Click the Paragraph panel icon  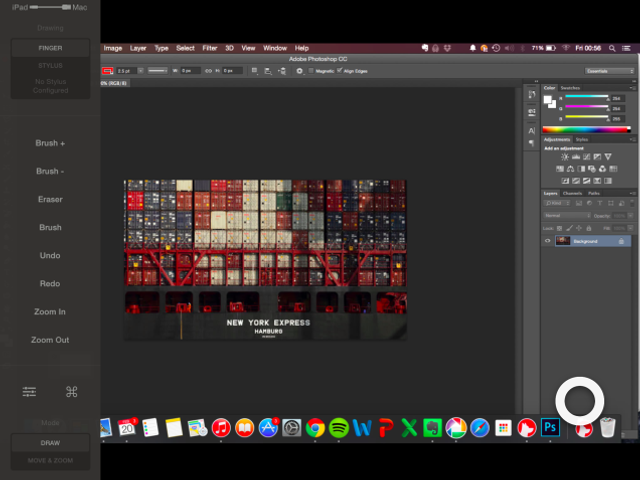tap(531, 144)
